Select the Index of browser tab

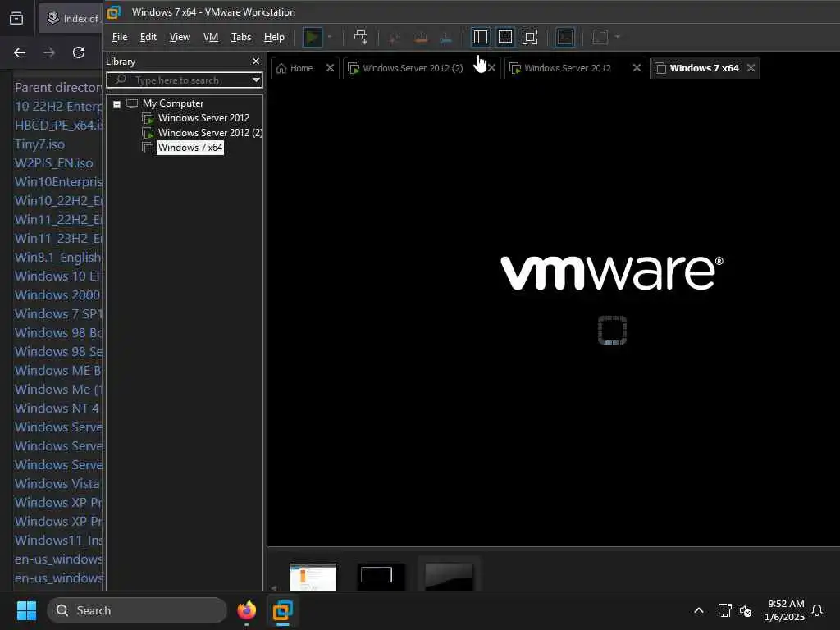71,19
